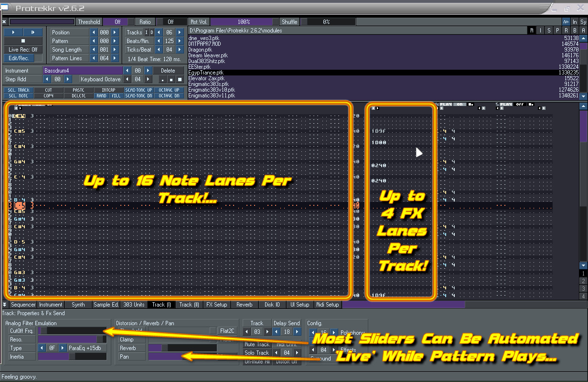Viewport: 588px width, 382px height.
Task: Click the RAND button
Action: (101, 95)
